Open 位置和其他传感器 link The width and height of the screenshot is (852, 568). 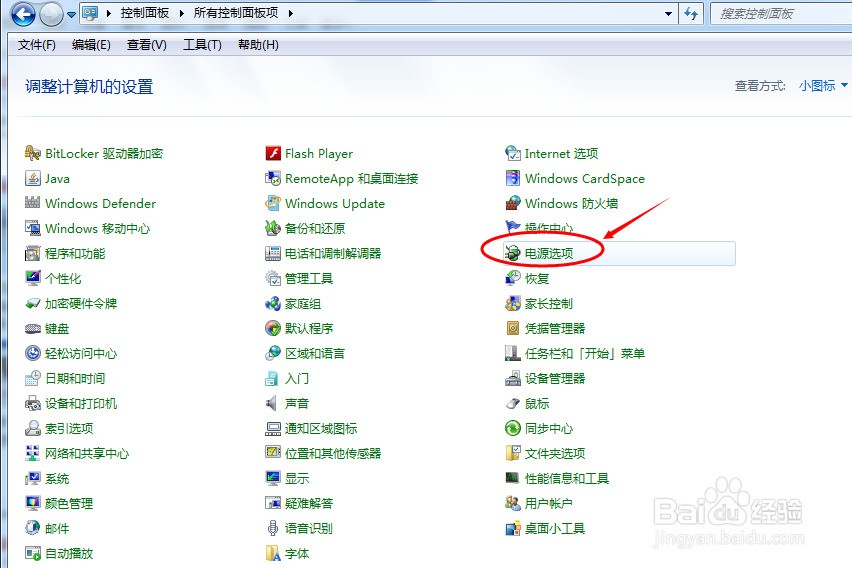(333, 453)
